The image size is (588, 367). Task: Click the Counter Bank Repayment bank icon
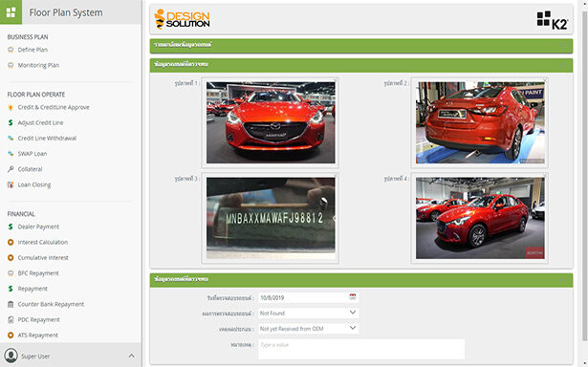point(11,304)
